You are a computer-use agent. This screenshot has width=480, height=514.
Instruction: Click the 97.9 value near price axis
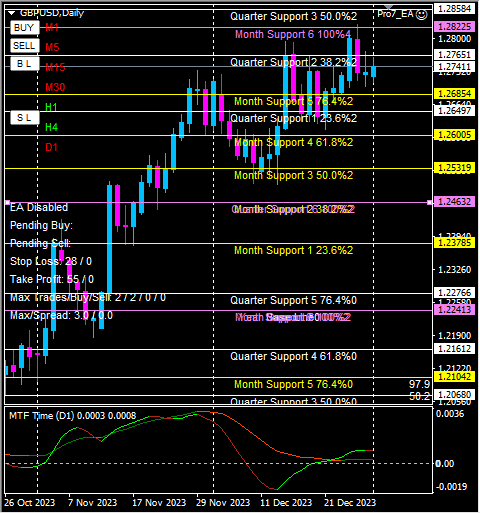click(419, 384)
